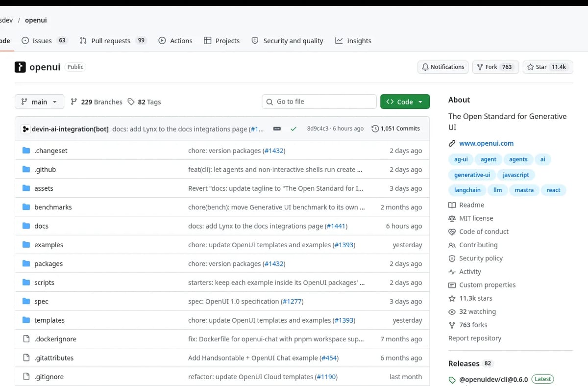Viewport: 588px width, 386px height.
Task: Open pull request #1190 link
Action: 326,377
